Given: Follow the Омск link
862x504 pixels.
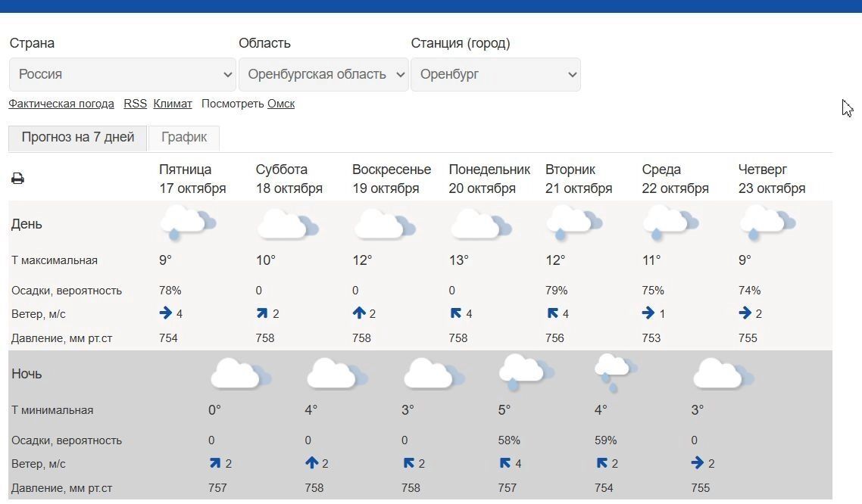Looking at the screenshot, I should [x=281, y=104].
